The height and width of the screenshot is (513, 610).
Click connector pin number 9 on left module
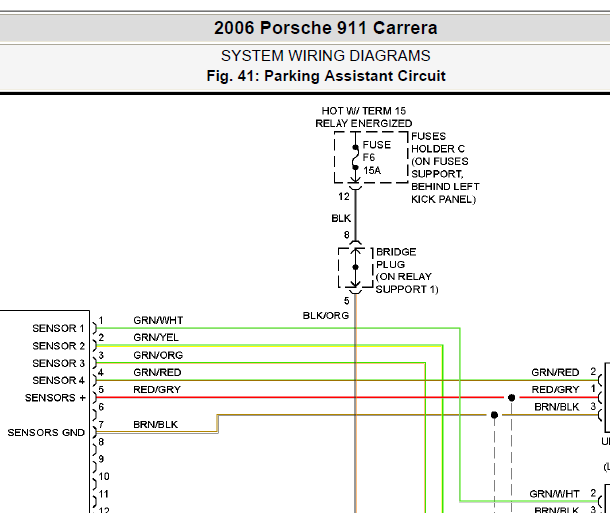tap(101, 459)
